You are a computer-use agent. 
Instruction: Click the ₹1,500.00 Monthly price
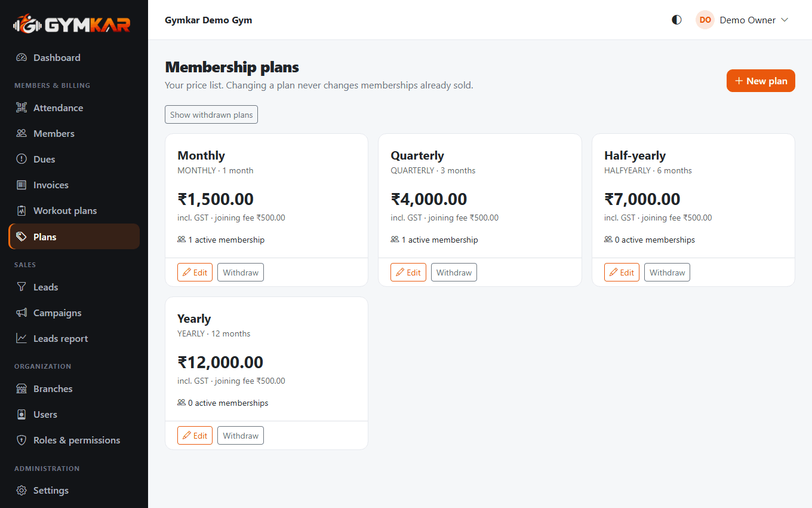click(216, 199)
